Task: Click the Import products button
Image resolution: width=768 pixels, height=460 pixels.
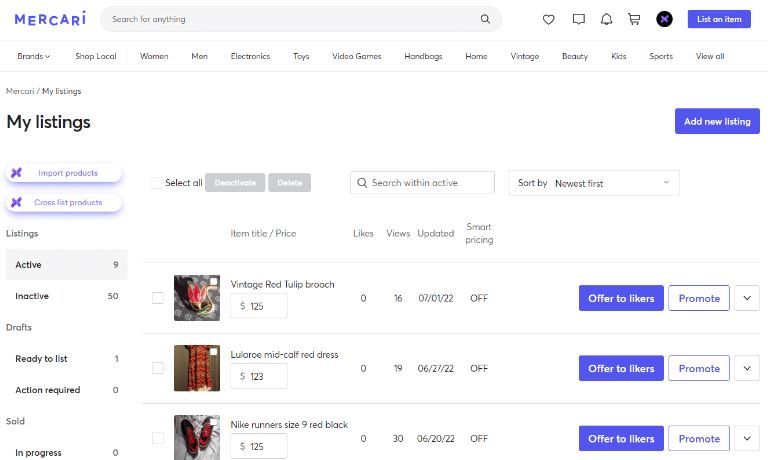Action: pyautogui.click(x=64, y=173)
